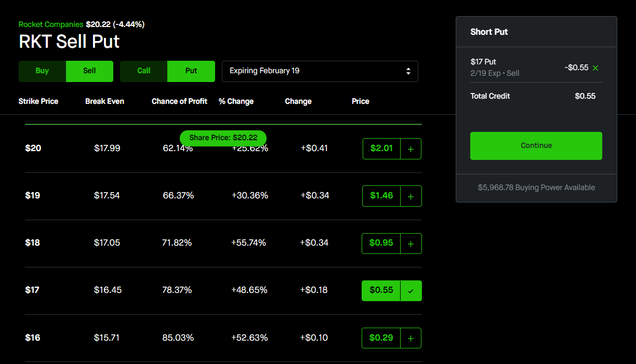
Task: Click percent change +30.36%
Action: pos(250,196)
